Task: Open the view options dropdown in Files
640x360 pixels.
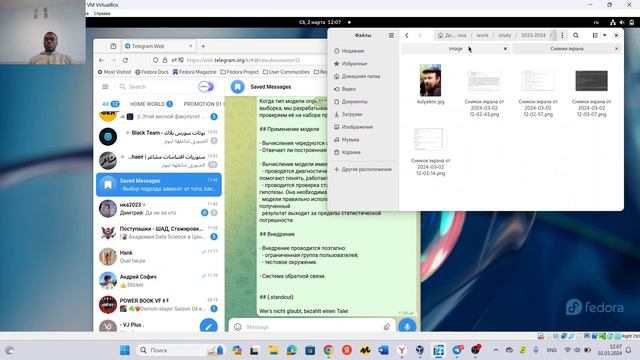Action: coord(604,36)
